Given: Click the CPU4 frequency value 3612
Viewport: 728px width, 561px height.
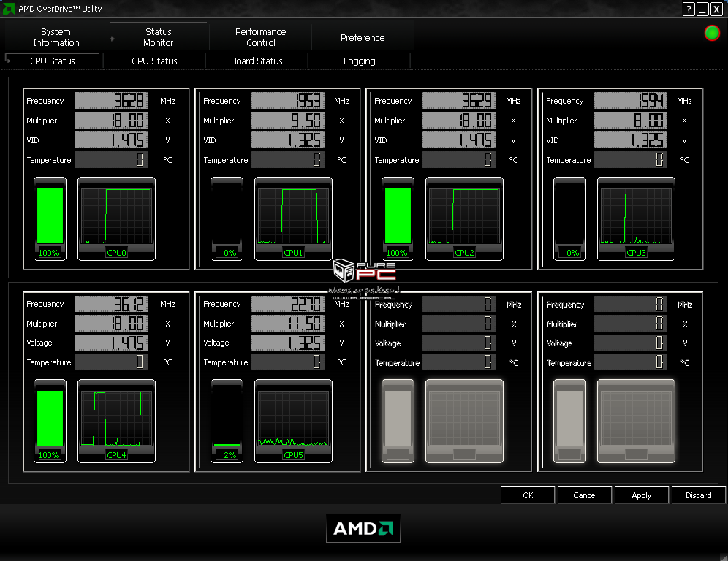Looking at the screenshot, I should (111, 304).
